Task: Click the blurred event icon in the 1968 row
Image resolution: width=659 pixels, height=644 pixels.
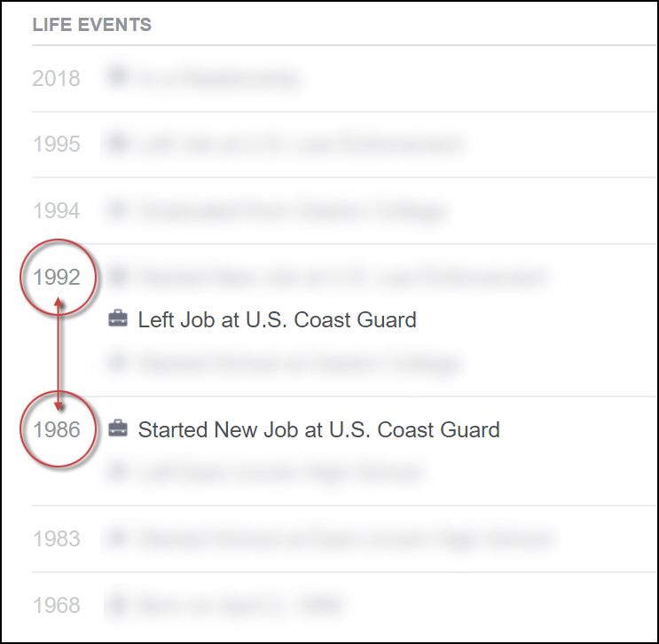Action: (x=116, y=605)
